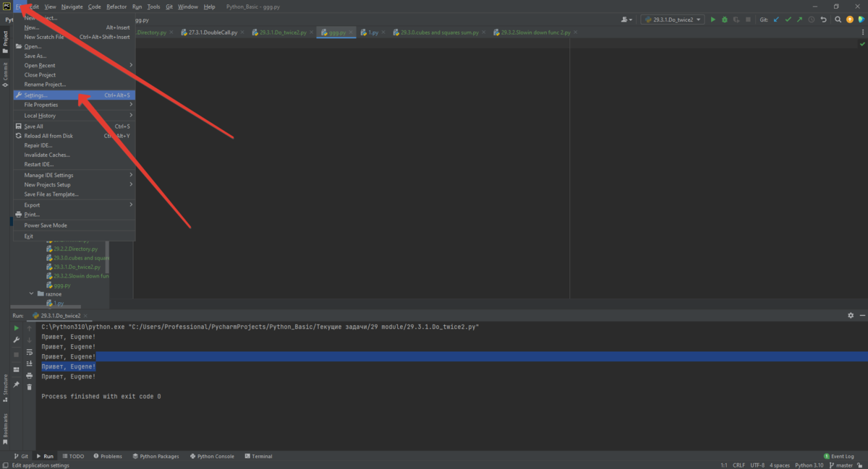Open the run configuration dropdown 29.3.1.Do_twice2
Viewport: 868px width, 469px height.
[x=672, y=20]
